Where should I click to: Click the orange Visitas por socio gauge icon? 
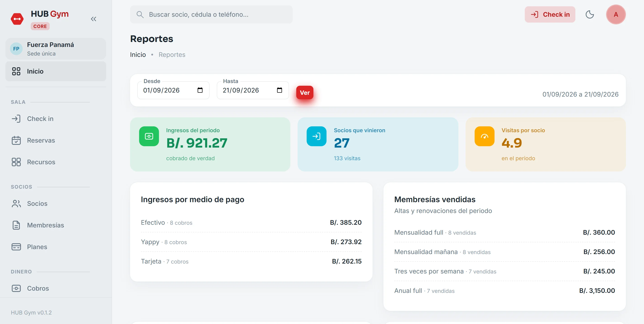pyautogui.click(x=485, y=137)
